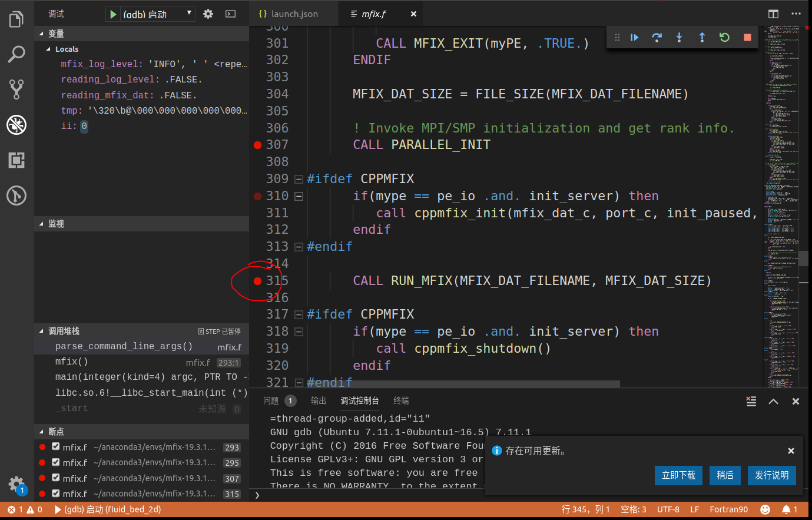The image size is (812, 520).
Task: Close the bottom panel
Action: [x=796, y=401]
